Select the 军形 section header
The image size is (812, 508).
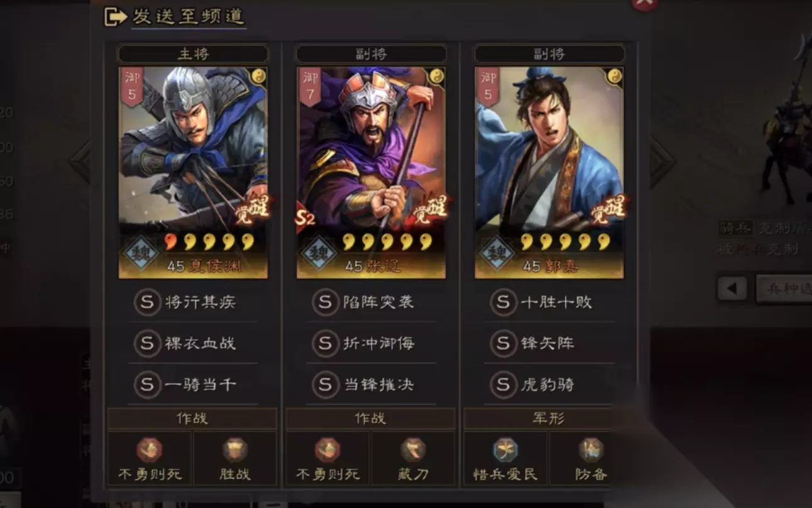click(x=547, y=419)
